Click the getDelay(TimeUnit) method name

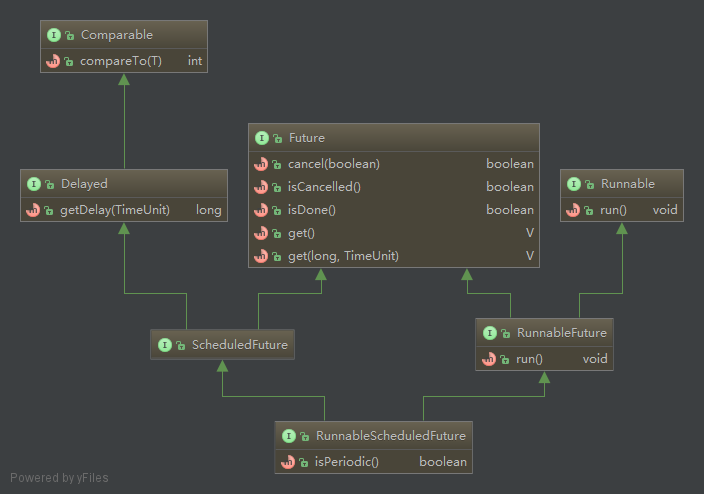[115, 210]
